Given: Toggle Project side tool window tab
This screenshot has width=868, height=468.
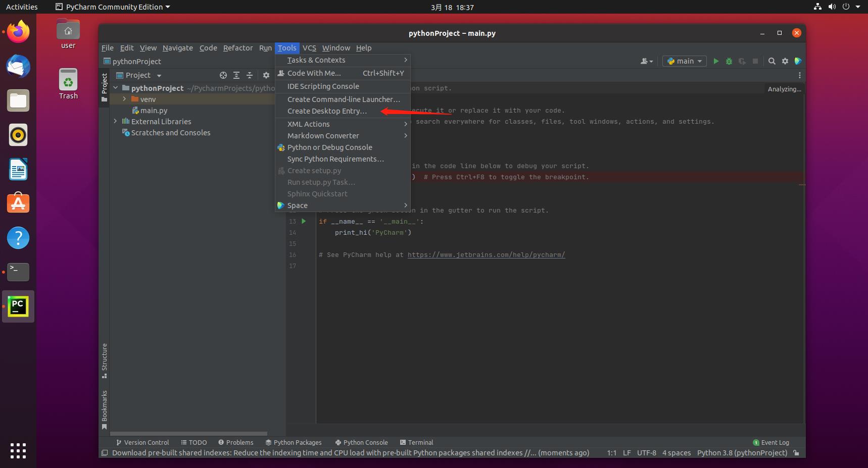Looking at the screenshot, I should tap(104, 87).
